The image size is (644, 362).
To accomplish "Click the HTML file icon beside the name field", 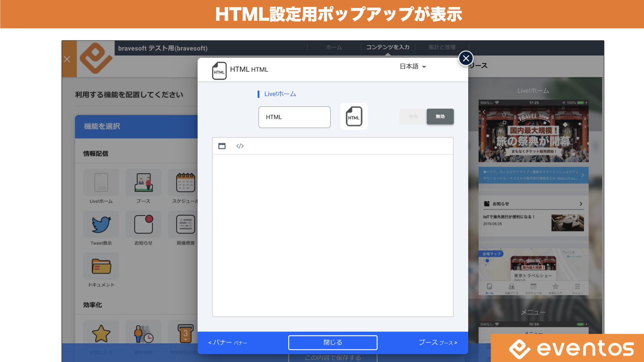I will point(354,117).
